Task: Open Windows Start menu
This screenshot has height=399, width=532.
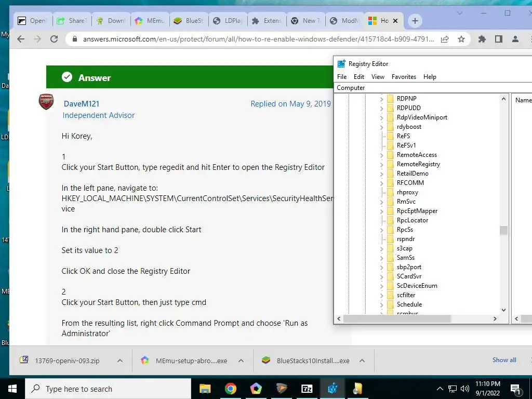Action: click(12, 389)
